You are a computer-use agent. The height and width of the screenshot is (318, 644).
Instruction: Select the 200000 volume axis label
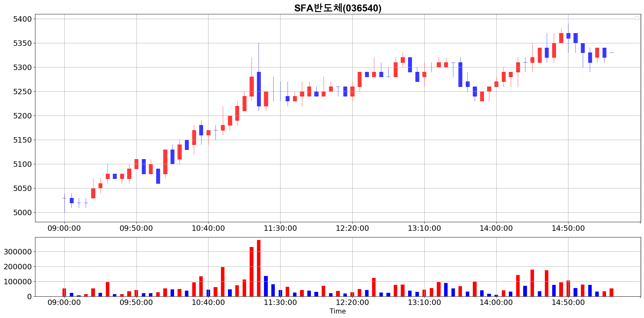point(18,267)
